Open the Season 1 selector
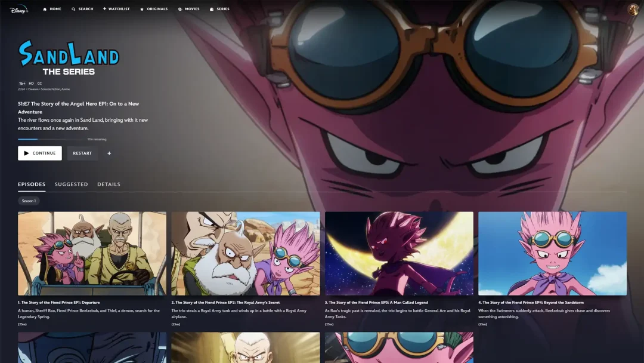This screenshot has height=363, width=644. [29, 201]
